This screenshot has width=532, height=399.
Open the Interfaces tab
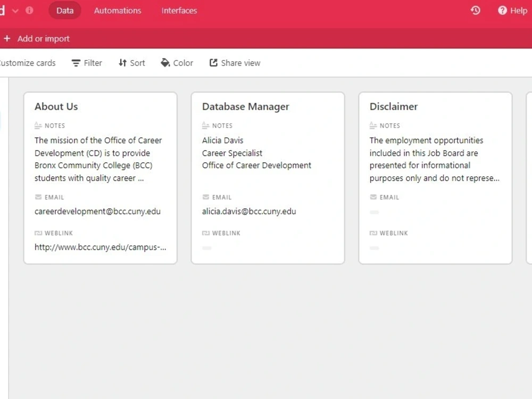[x=179, y=11]
